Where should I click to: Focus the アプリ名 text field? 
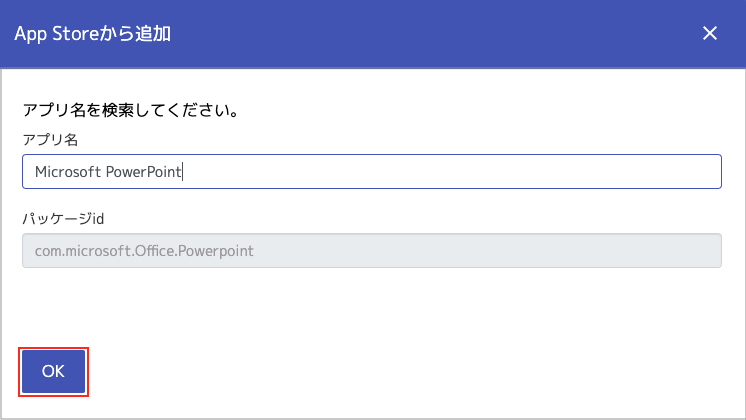coord(371,171)
